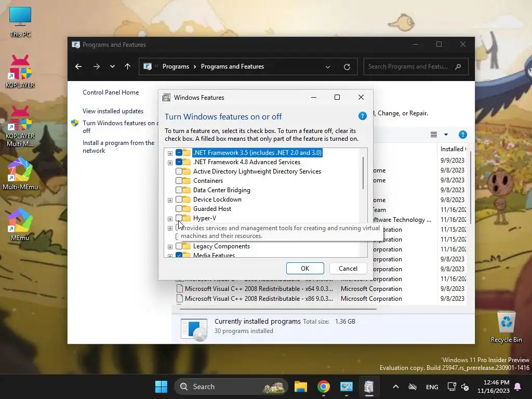This screenshot has height=399, width=532.
Task: Click Cancel in Windows Features dialog
Action: click(x=348, y=269)
